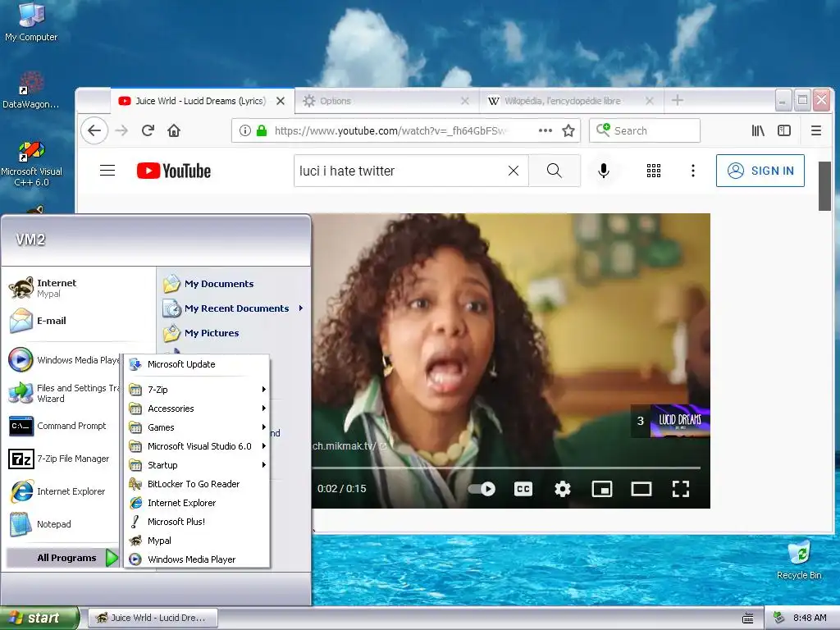Click the YouTube SIGN IN button
The width and height of the screenshot is (840, 630).
pos(760,171)
